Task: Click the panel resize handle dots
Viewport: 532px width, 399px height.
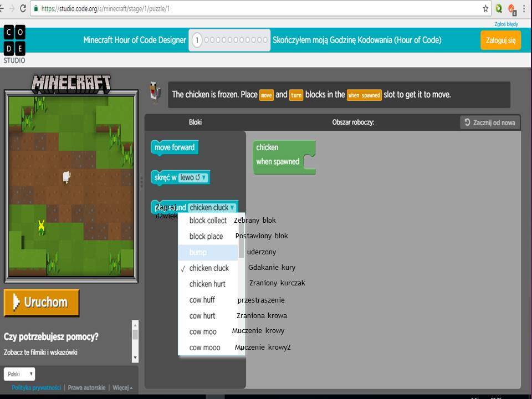Action: [141, 182]
